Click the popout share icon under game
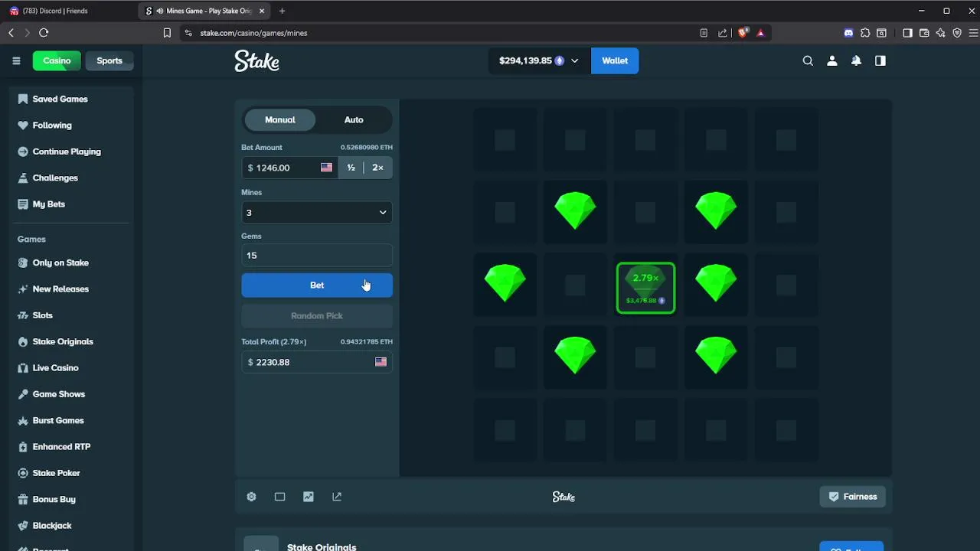980x551 pixels. [x=337, y=497]
